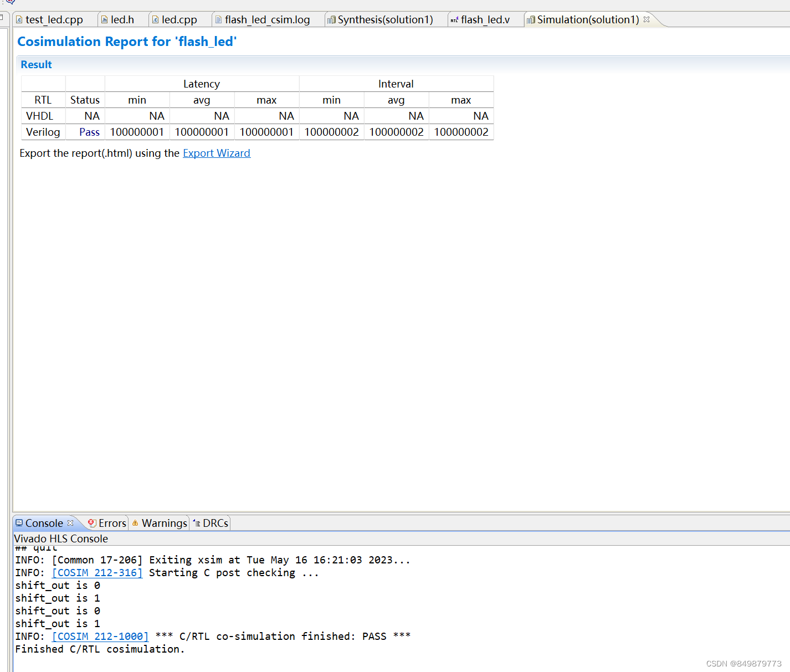Click the Cosimulation Report for 'flash_led' title
This screenshot has width=790, height=672.
pos(127,42)
